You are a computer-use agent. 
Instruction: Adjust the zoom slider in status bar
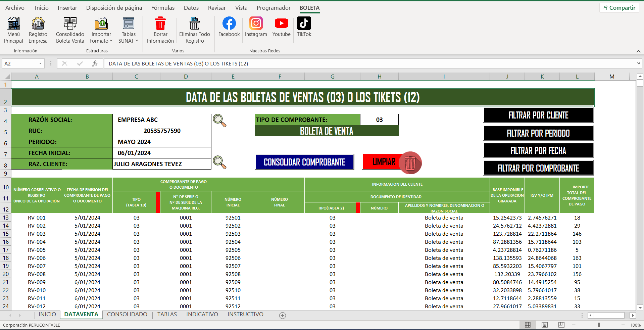[x=598, y=325]
